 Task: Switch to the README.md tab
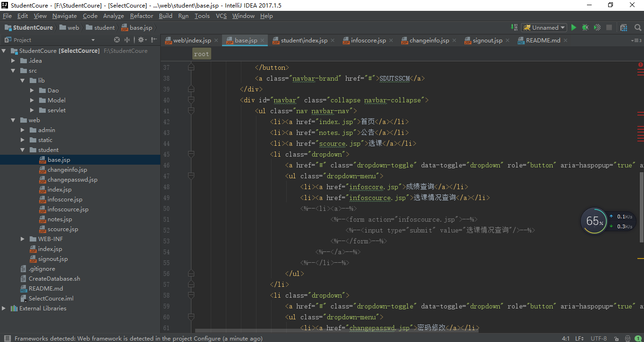click(x=543, y=41)
